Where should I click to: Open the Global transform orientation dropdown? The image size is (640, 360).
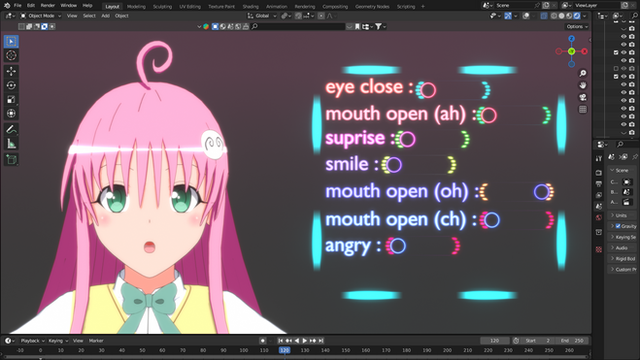click(262, 16)
